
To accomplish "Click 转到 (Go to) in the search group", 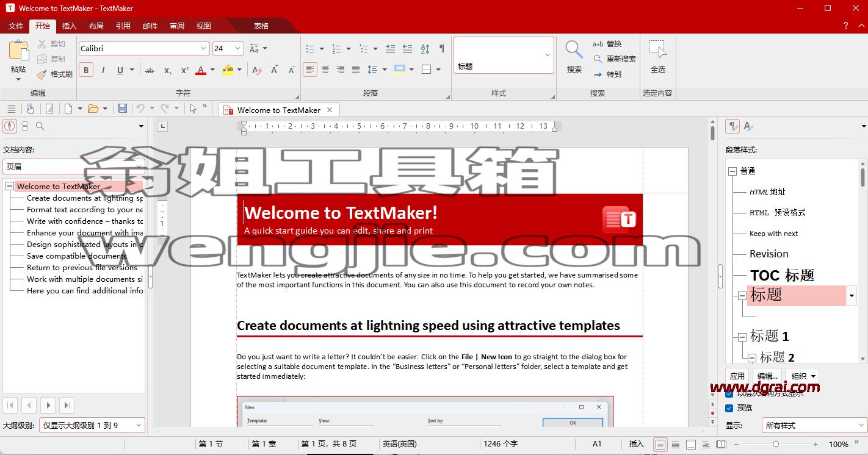I will click(607, 74).
